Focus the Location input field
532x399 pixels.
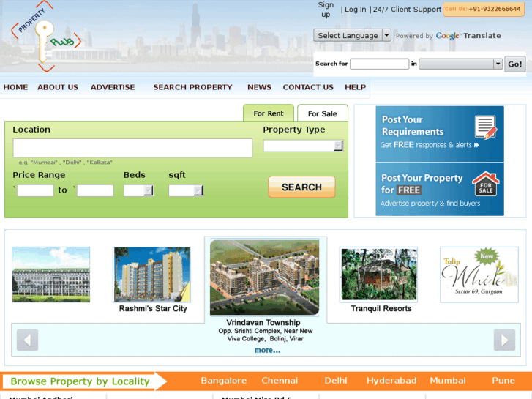[x=132, y=148]
